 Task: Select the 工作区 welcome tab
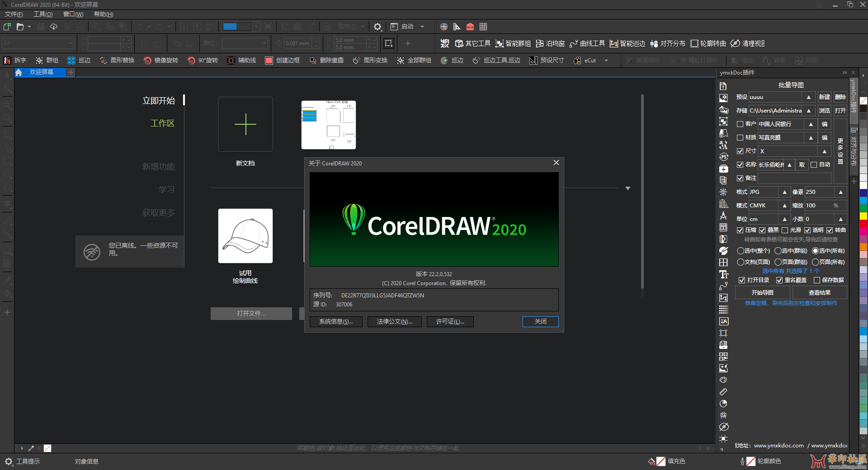(163, 123)
